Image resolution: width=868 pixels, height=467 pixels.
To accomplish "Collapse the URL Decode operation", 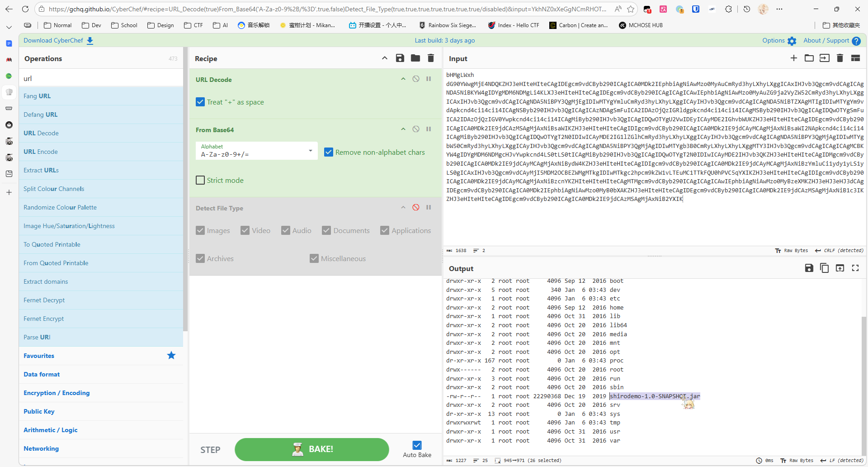I will [403, 79].
